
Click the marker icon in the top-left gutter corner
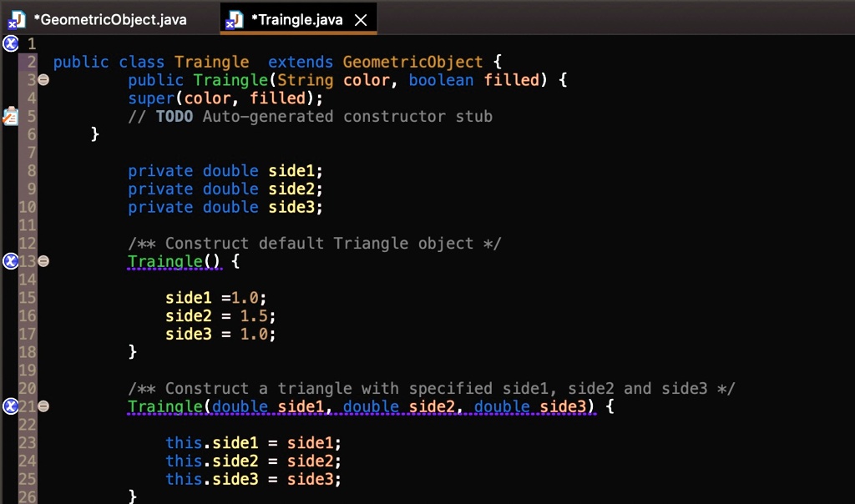pos(10,43)
